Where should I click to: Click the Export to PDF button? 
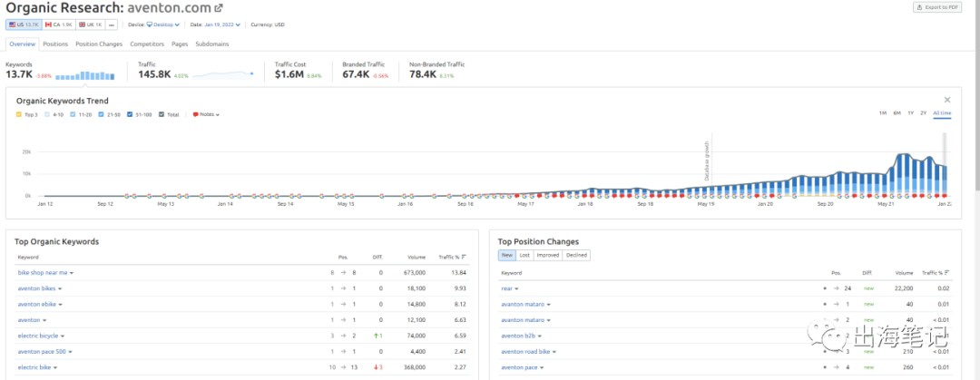click(937, 7)
